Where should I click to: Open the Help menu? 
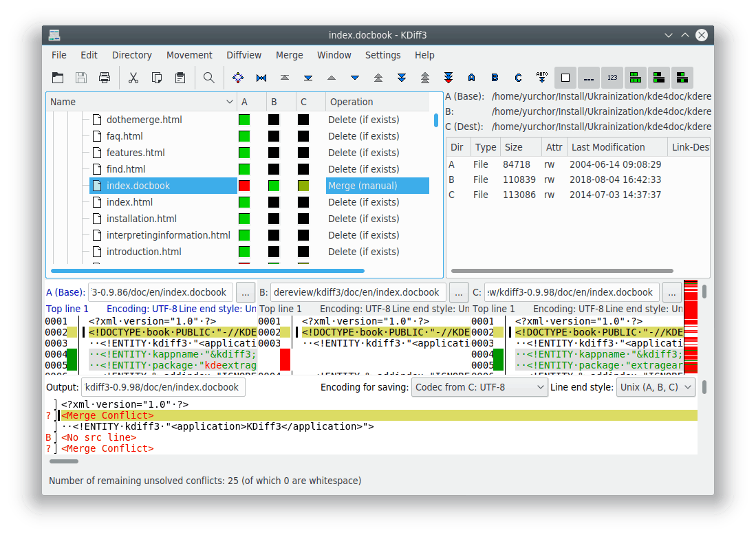coord(424,55)
